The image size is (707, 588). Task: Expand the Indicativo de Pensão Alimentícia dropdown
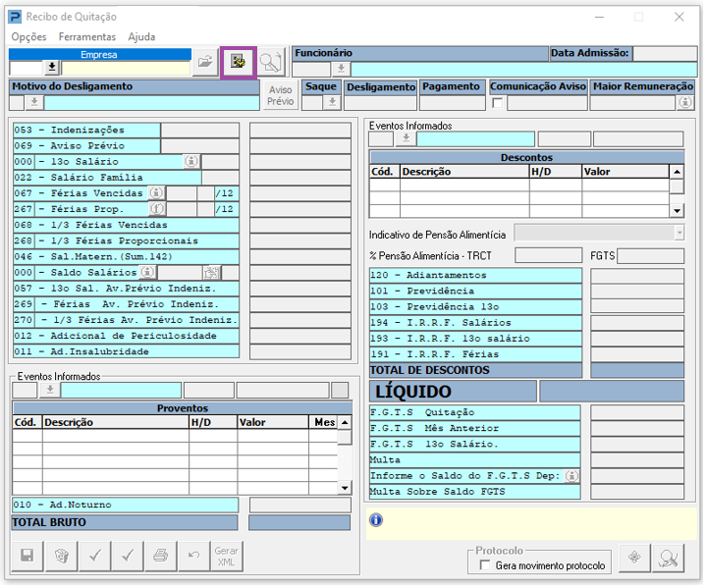click(x=678, y=233)
